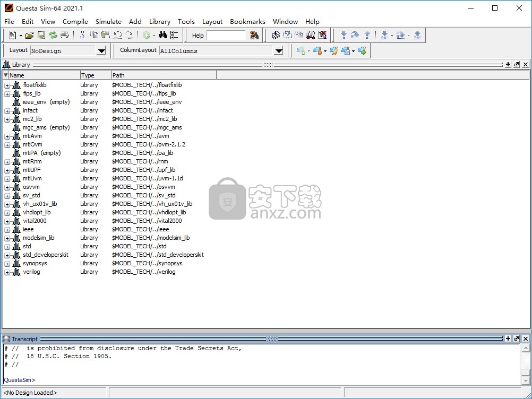Click the Type column header
Viewport: 532px width, 399px height.
click(x=96, y=75)
